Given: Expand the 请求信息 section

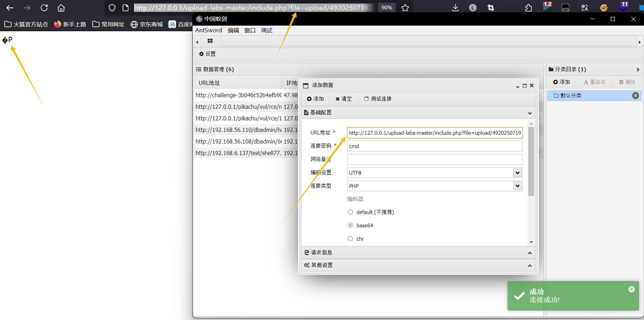Looking at the screenshot, I should [x=418, y=253].
